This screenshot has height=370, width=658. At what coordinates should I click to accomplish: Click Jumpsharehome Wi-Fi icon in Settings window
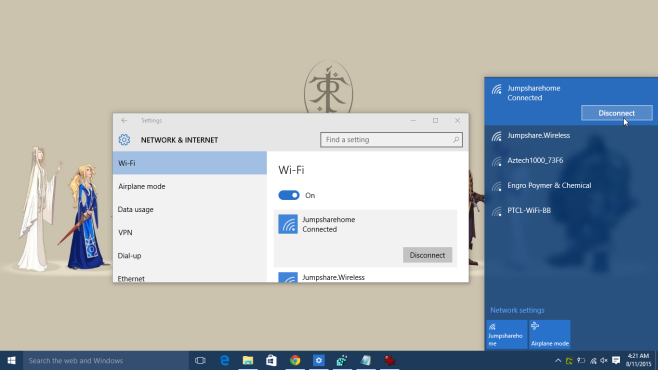(288, 224)
